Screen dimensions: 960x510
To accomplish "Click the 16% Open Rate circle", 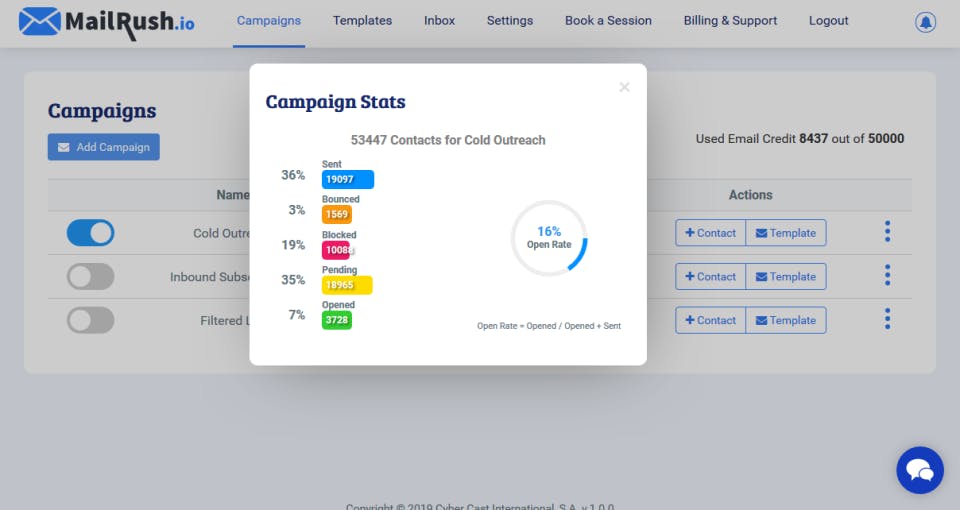I will [549, 238].
